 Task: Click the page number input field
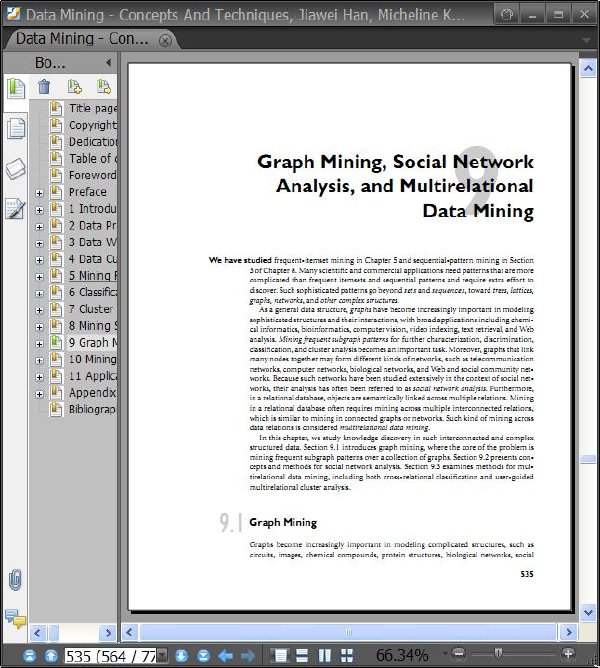coord(110,656)
